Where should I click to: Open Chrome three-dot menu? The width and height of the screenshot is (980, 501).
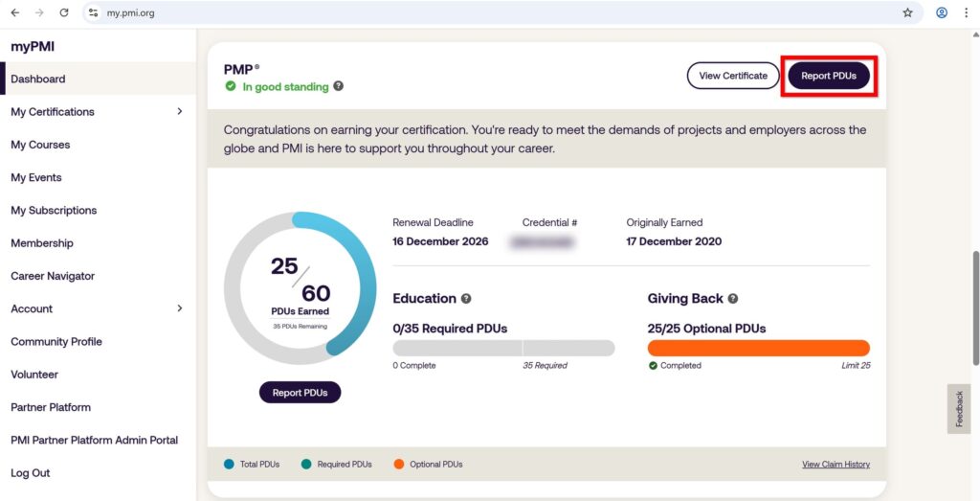pos(966,13)
